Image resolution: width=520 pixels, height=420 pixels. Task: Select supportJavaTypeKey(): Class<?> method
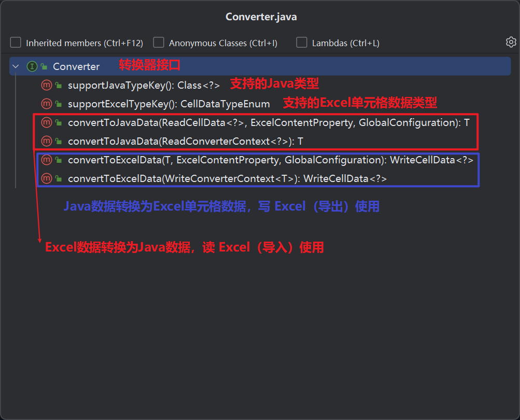tap(144, 85)
